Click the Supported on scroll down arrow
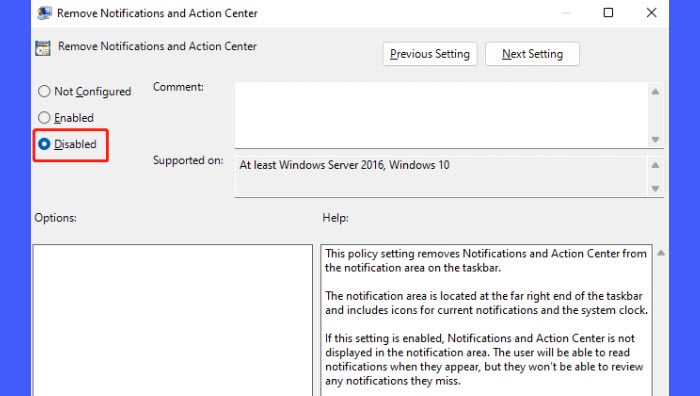This screenshot has width=700, height=396. (655, 188)
